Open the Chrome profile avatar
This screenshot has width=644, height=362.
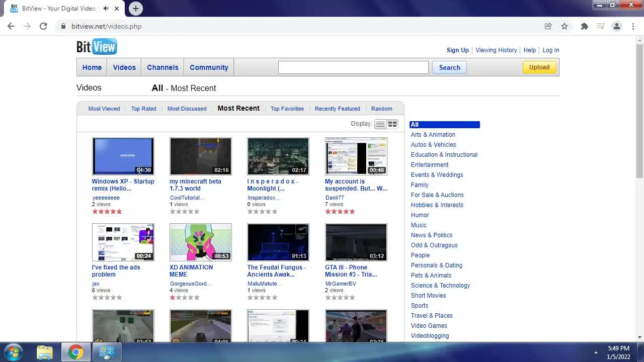[617, 26]
